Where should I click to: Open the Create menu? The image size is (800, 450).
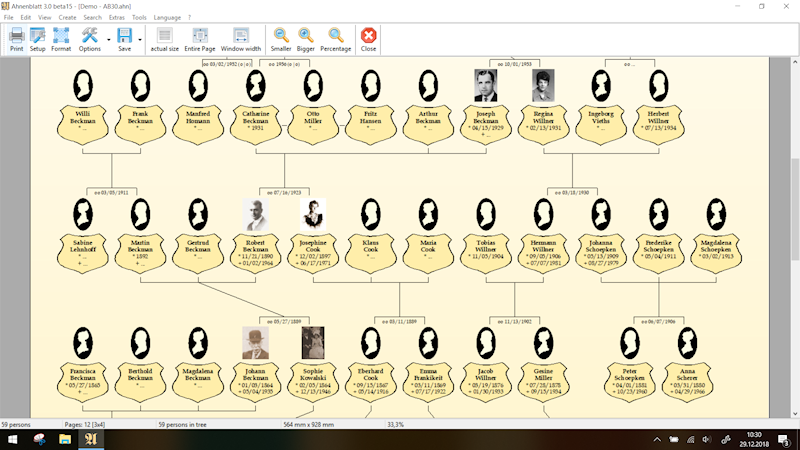pyautogui.click(x=67, y=17)
